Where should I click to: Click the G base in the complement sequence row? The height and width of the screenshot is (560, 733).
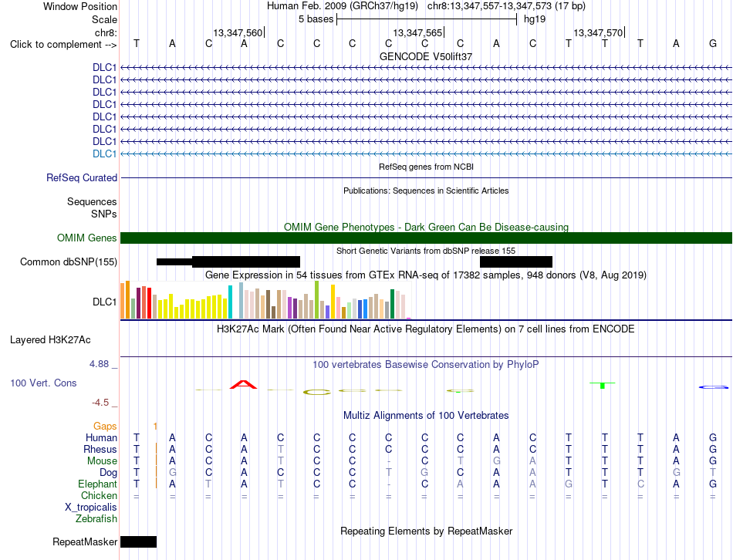[713, 43]
